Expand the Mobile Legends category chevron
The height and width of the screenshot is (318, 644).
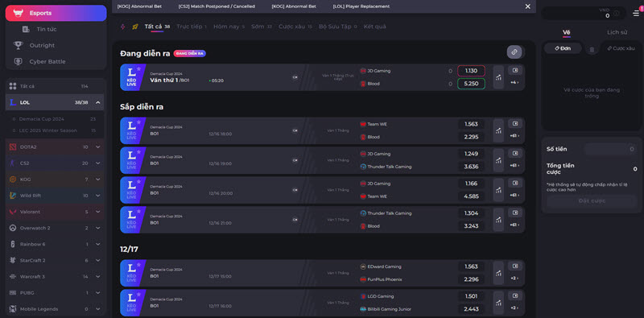click(97, 309)
